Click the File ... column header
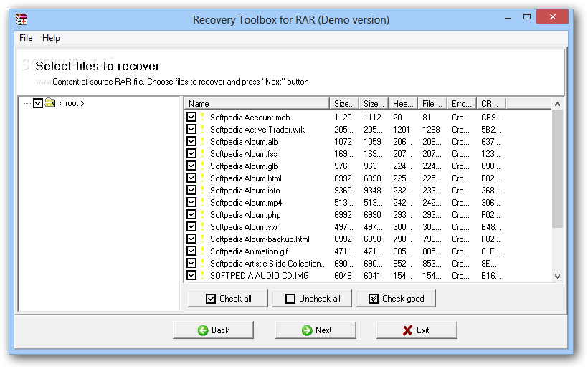This screenshot has height=369, width=588. 432,104
